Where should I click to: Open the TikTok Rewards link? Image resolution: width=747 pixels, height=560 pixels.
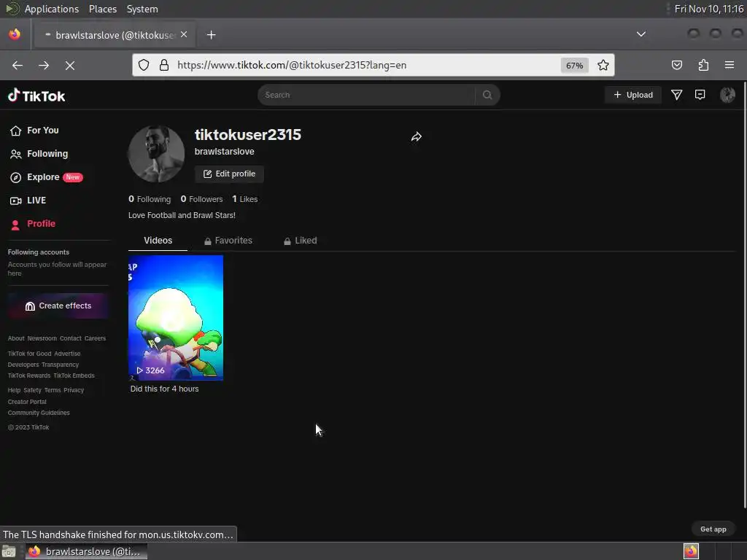[x=29, y=376]
